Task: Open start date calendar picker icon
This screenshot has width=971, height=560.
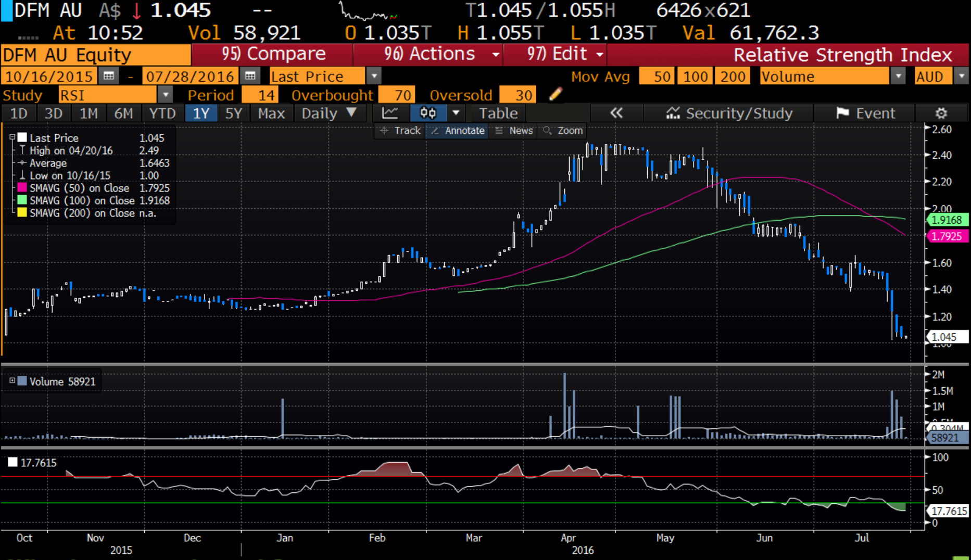Action: pyautogui.click(x=108, y=76)
